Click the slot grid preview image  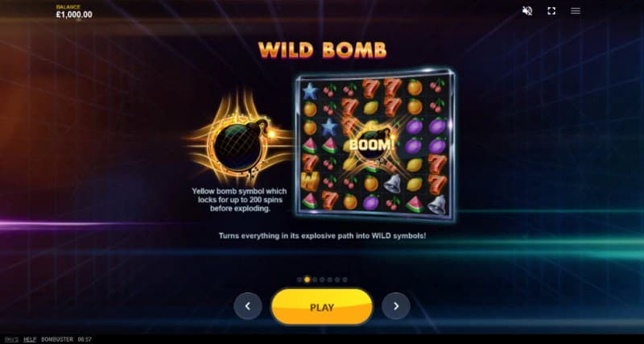(x=374, y=146)
